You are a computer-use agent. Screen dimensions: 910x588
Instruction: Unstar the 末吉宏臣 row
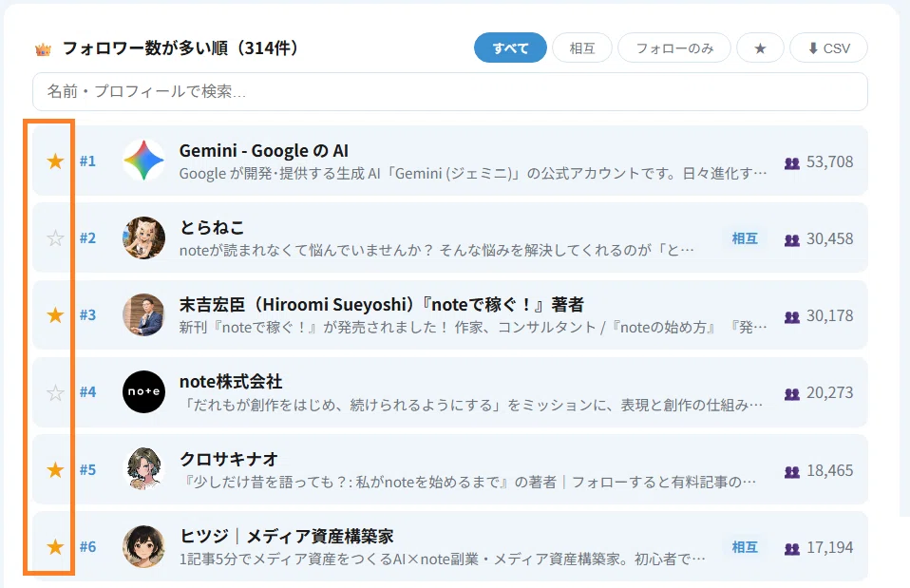pos(55,315)
